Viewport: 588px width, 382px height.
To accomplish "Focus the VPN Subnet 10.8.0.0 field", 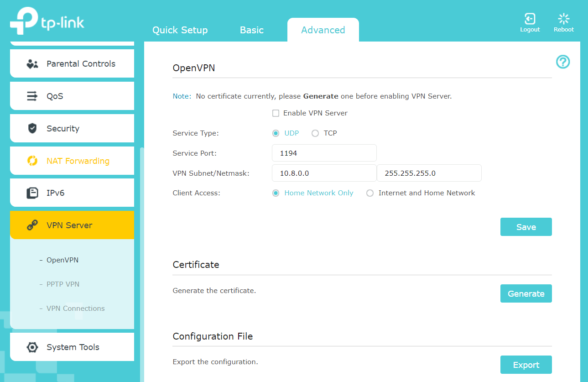I will [324, 173].
